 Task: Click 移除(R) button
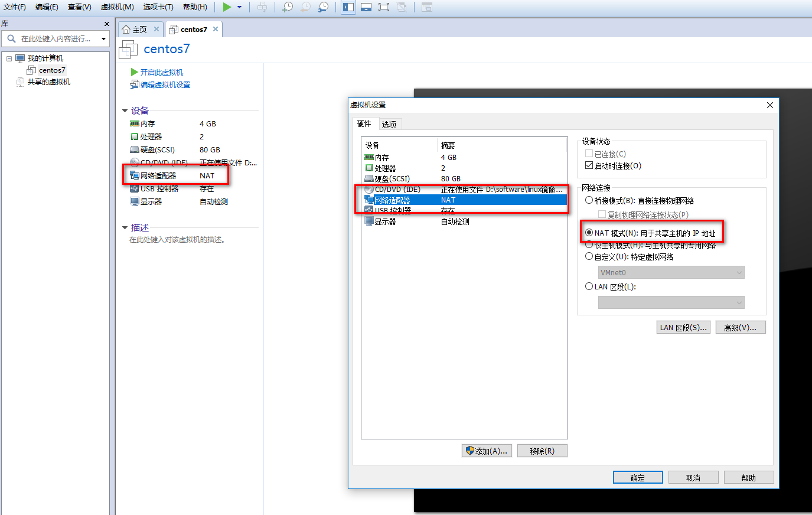click(542, 451)
